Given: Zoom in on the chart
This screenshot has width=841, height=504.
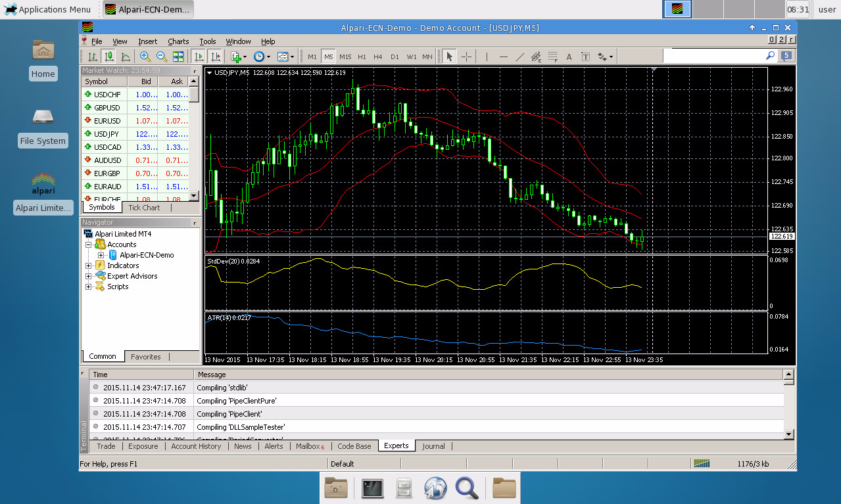Looking at the screenshot, I should pos(145,57).
